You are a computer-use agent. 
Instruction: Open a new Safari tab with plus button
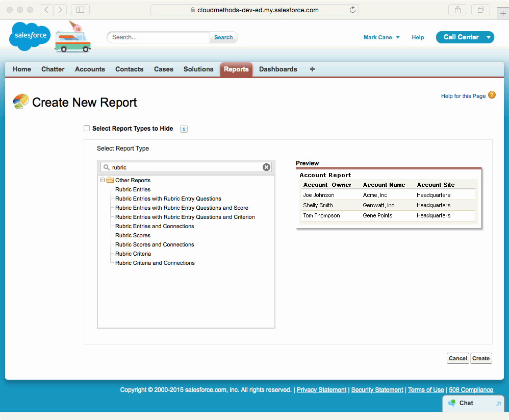503,14
